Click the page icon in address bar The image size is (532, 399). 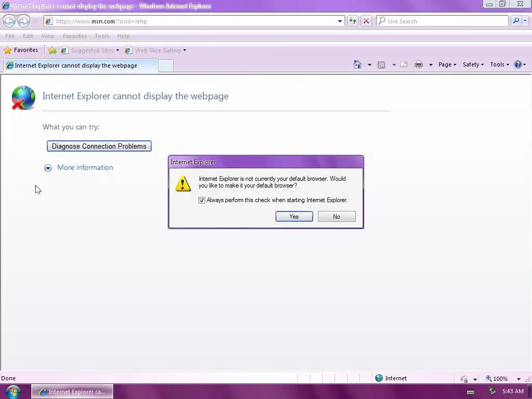click(x=49, y=21)
